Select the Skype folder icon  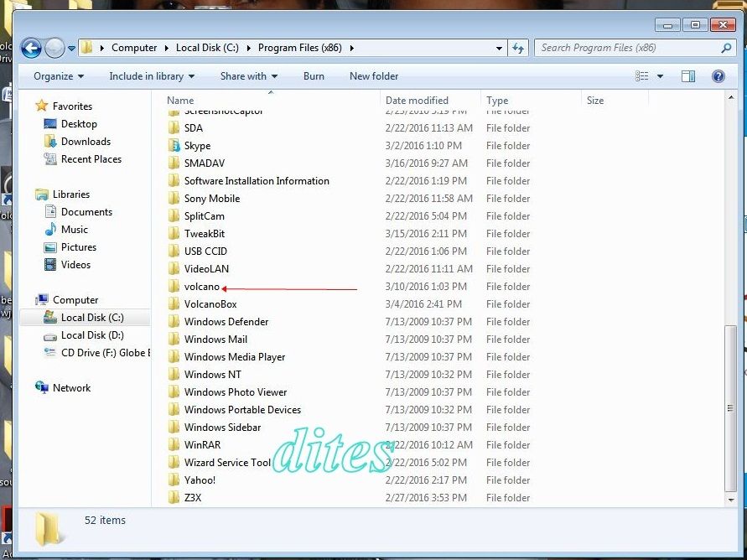click(174, 146)
